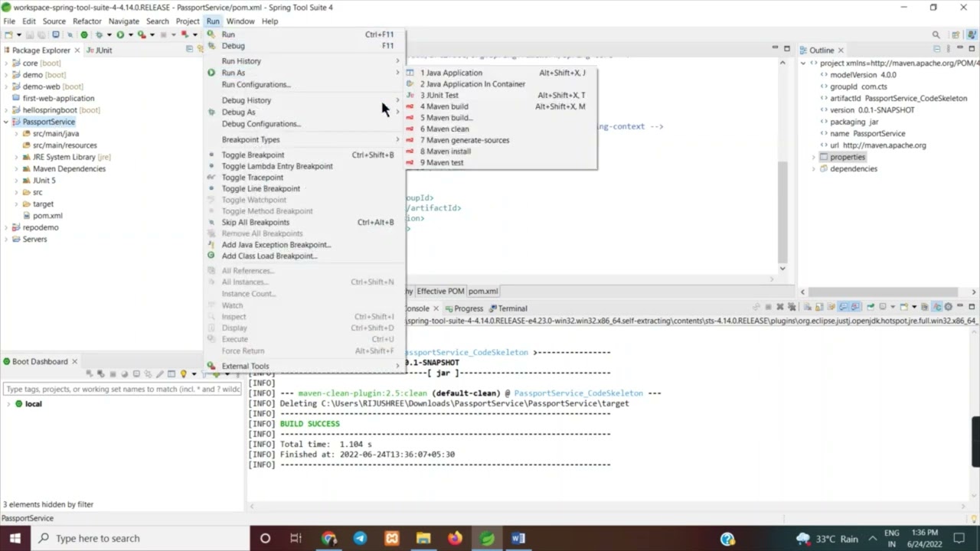
Task: Click the Windows taskbar search box
Action: (139, 538)
